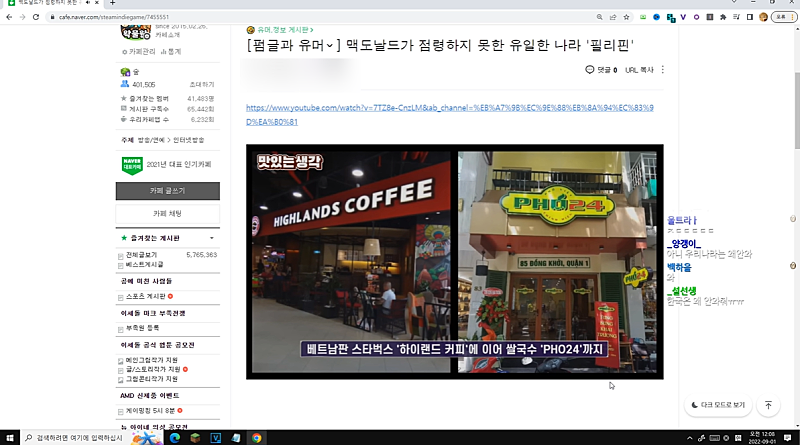The height and width of the screenshot is (445, 800).
Task: Open the Minecraft block icon in taskbar
Action: coord(195,437)
